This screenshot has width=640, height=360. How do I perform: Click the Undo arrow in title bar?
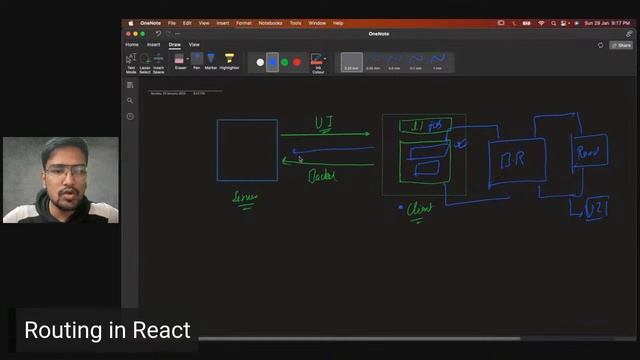[x=158, y=34]
